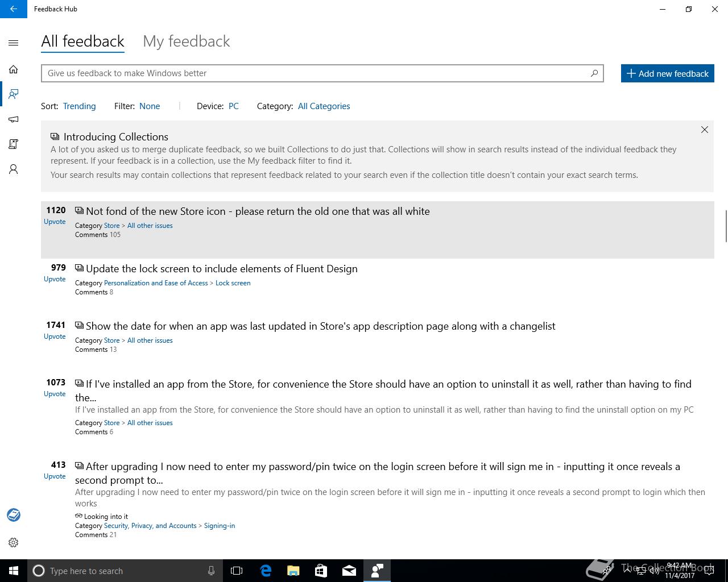Viewport: 728px width, 582px height.
Task: Open the hamburger navigation menu
Action: click(14, 43)
